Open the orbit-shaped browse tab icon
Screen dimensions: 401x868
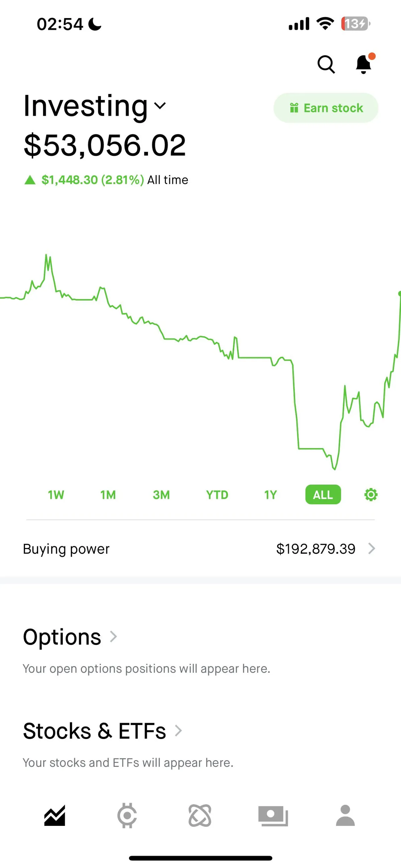pos(200,816)
